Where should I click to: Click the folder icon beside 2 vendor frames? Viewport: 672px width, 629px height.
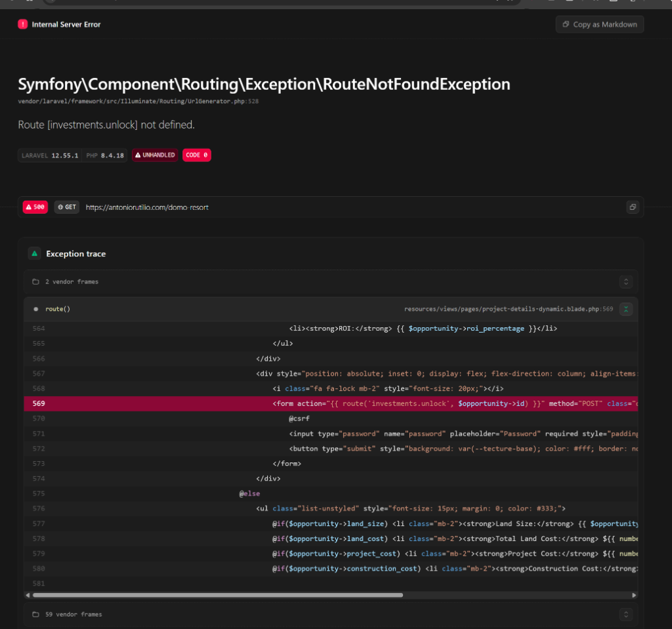(35, 282)
